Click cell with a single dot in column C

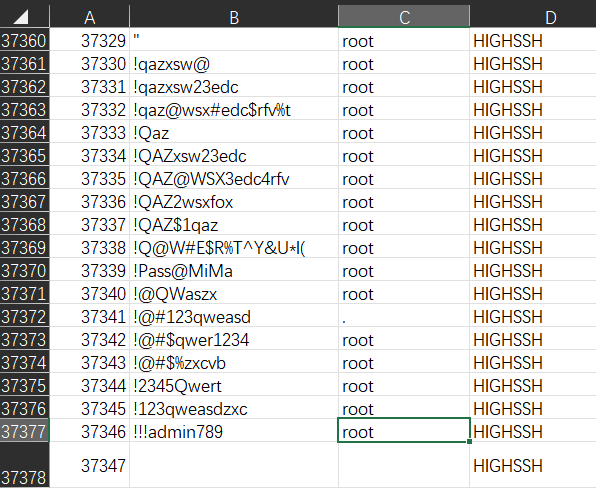coord(404,317)
